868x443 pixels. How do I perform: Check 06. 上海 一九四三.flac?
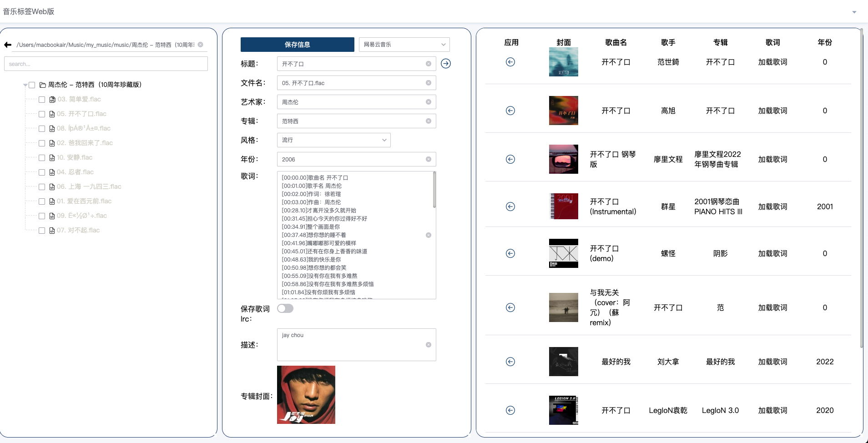42,187
